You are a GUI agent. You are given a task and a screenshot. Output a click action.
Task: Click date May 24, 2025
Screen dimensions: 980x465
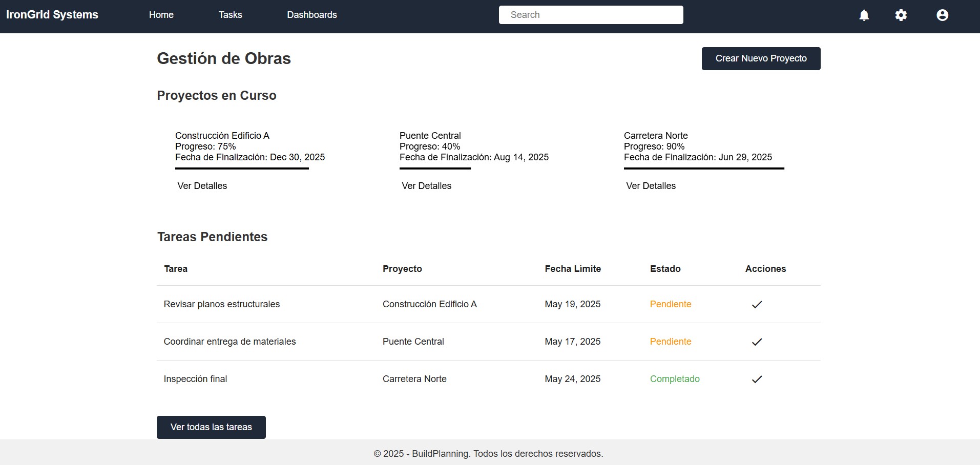573,379
